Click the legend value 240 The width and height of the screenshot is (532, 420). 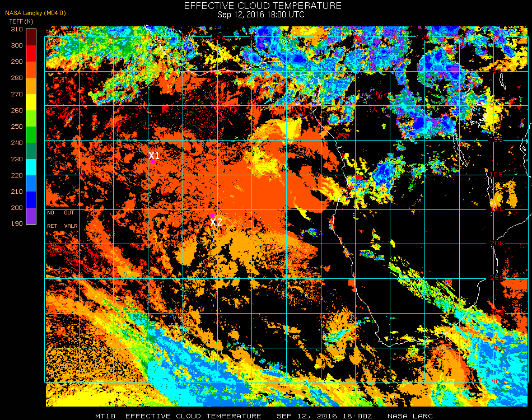[17, 143]
